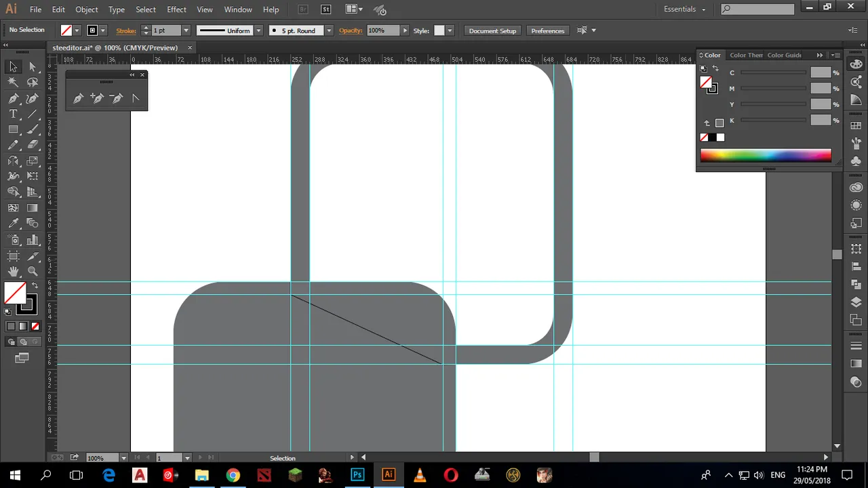Open the 5 pt. Round brush dropdown
Image resolution: width=868 pixels, height=488 pixels.
coord(329,30)
